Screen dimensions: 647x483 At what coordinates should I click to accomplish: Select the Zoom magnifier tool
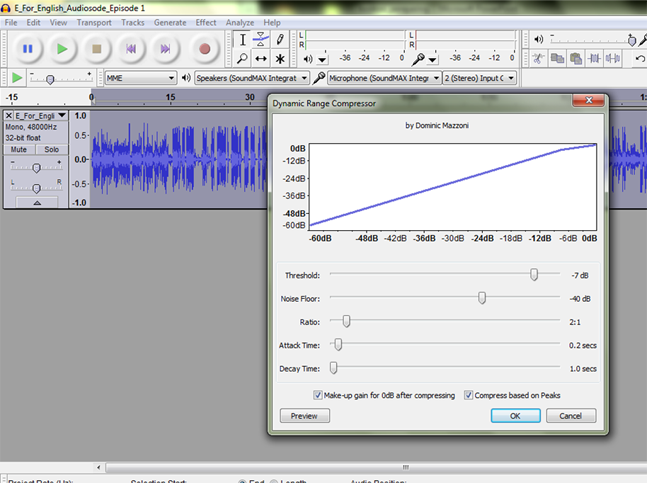pos(242,59)
